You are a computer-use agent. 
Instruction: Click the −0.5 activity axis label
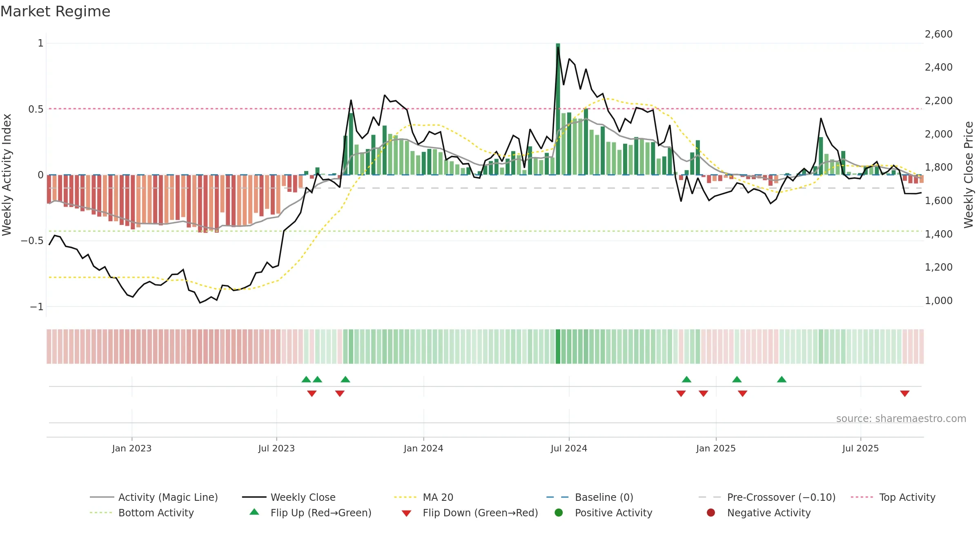pos(32,240)
